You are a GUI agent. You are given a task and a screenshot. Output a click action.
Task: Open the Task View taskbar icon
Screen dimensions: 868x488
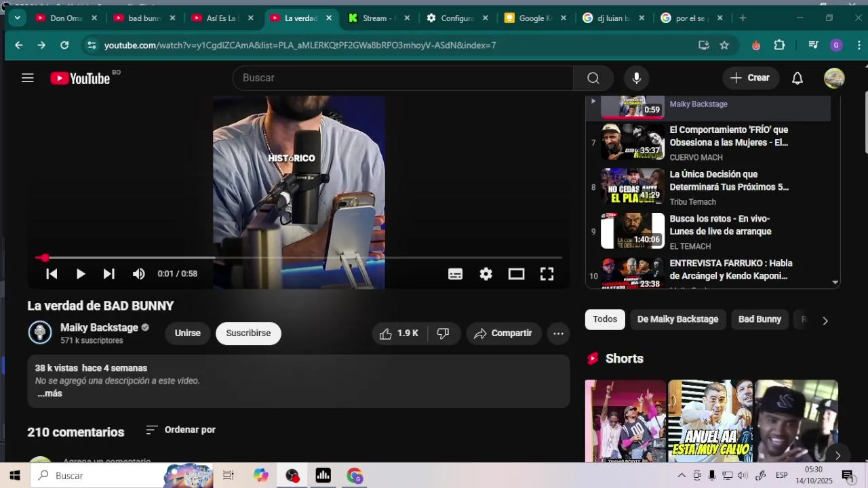coord(229,476)
